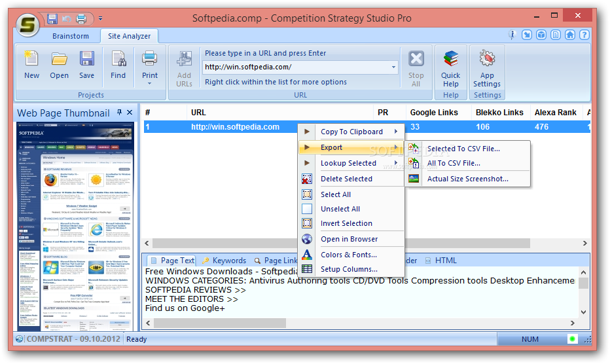Sort by the Blekko Links column header
The image size is (610, 364).
click(500, 113)
